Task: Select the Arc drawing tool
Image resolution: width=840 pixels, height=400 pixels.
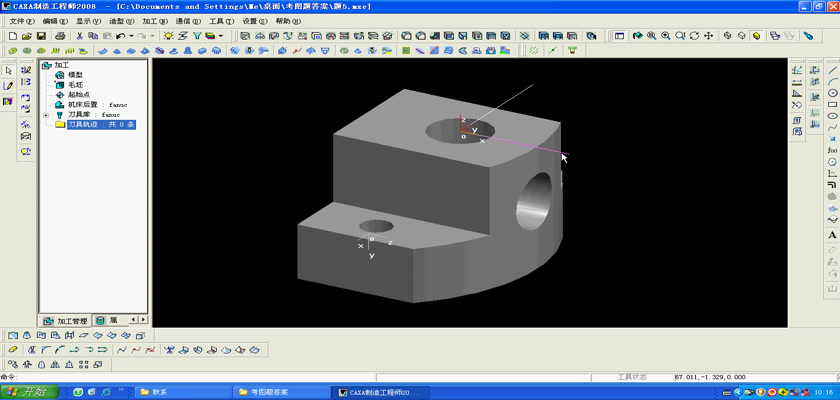Action: pyautogui.click(x=832, y=81)
